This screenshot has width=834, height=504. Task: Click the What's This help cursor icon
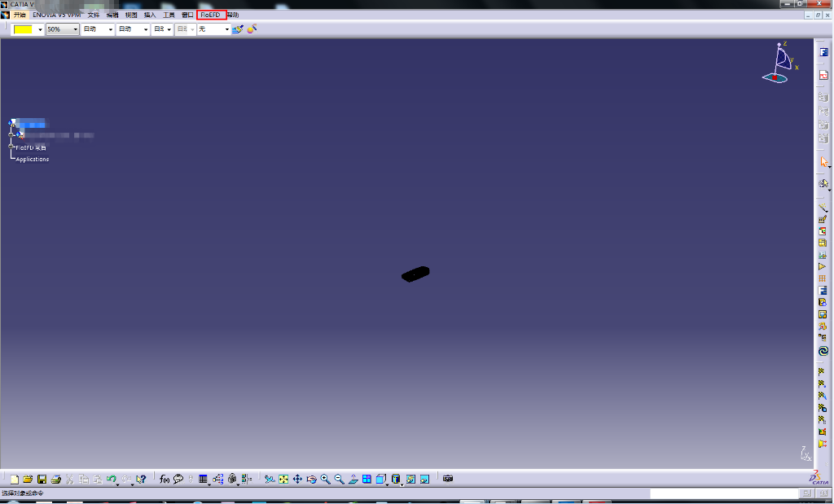coord(141,479)
